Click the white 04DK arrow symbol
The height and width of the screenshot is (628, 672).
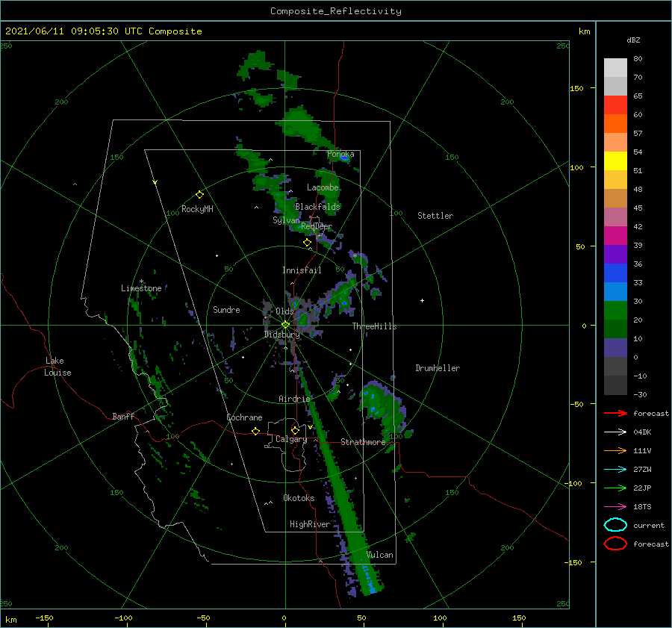point(615,432)
